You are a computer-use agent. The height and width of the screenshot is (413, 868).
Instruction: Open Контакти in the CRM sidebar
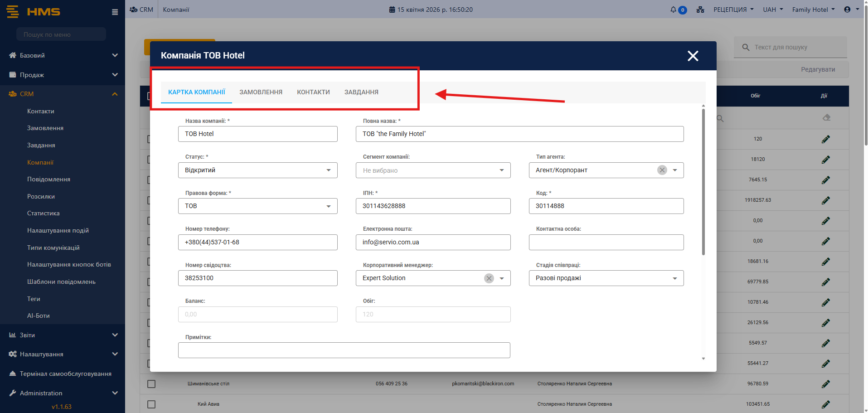click(x=41, y=111)
